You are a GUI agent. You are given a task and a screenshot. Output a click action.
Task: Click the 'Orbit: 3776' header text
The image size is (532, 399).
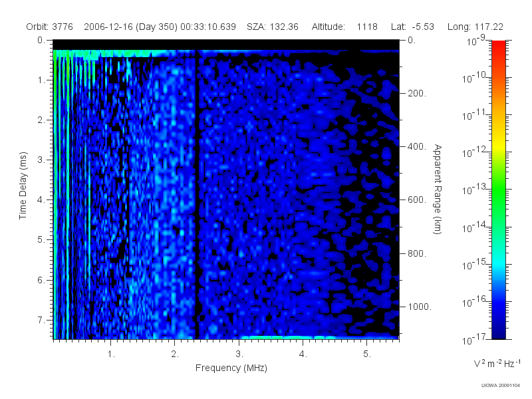(49, 27)
